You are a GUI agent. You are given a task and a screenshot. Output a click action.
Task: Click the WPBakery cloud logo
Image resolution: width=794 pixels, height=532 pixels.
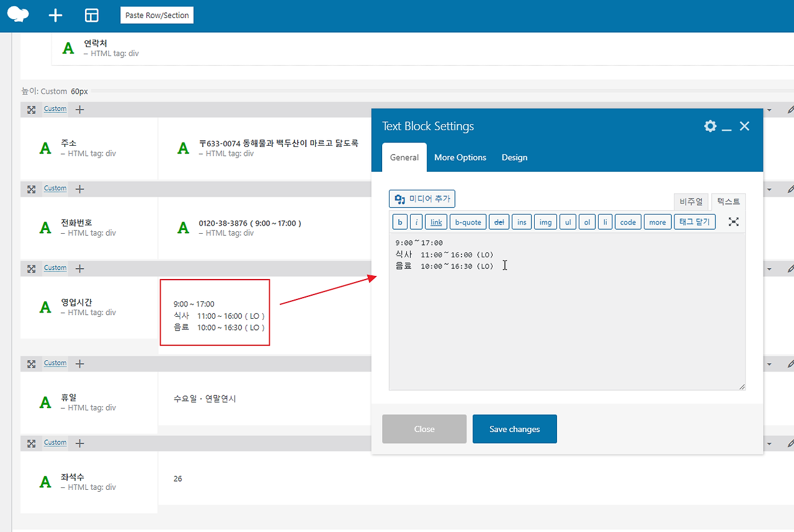pyautogui.click(x=18, y=15)
